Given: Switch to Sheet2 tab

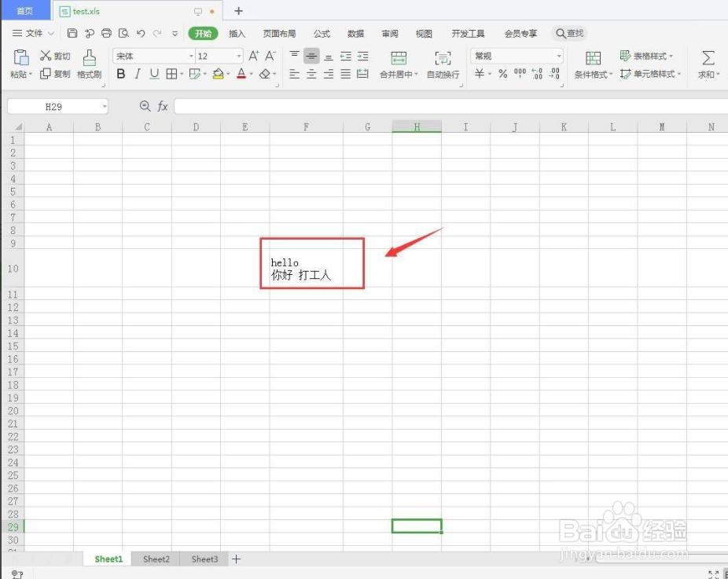Looking at the screenshot, I should [x=156, y=559].
